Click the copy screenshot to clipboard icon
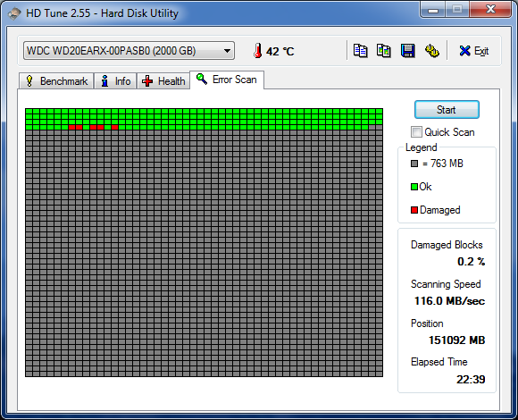 [384, 51]
